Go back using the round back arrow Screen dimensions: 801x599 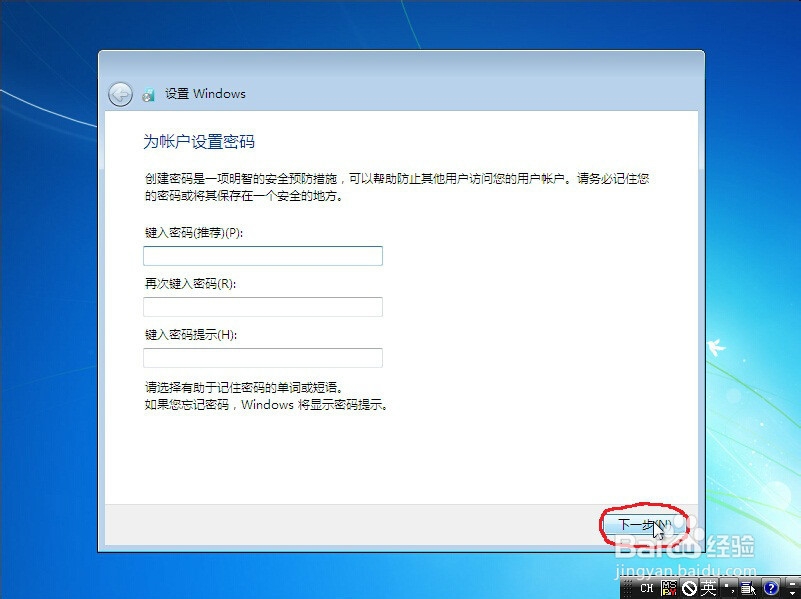pyautogui.click(x=120, y=94)
